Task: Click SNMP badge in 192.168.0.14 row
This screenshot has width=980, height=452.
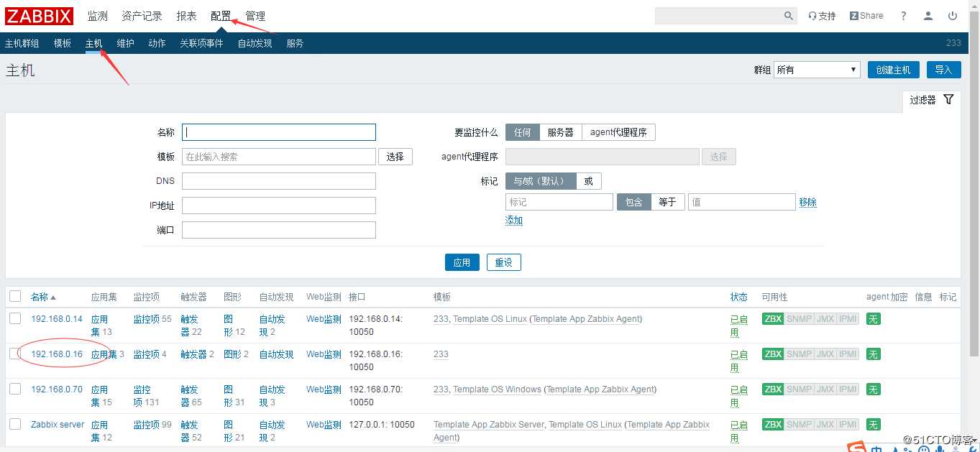Action: 799,318
